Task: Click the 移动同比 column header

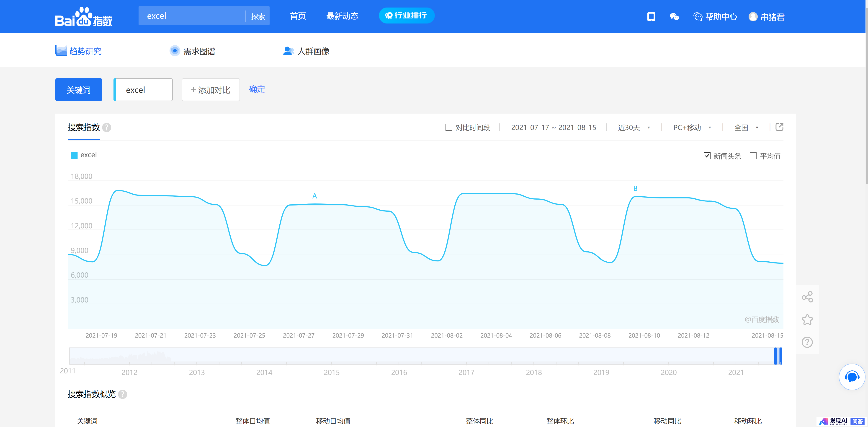Action: click(667, 421)
